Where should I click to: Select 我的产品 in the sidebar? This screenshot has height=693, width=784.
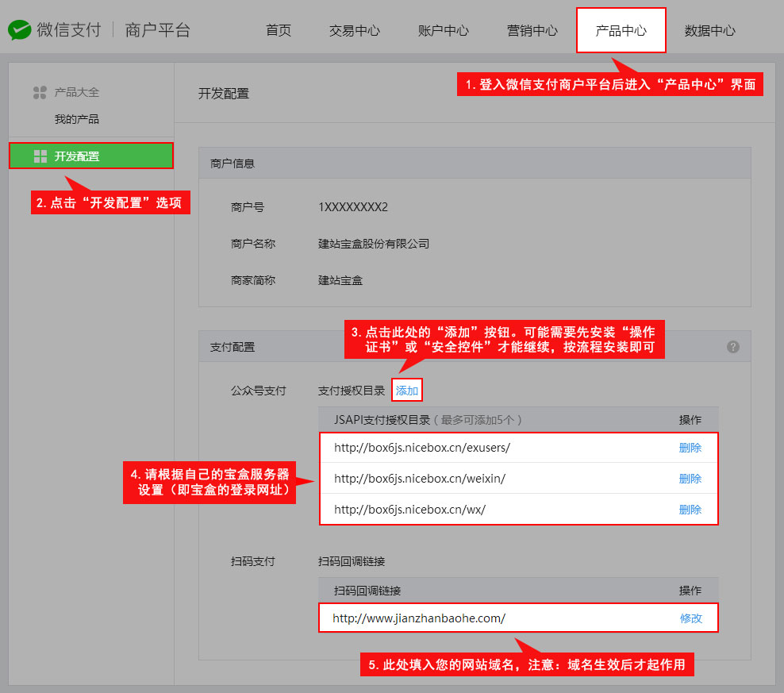pyautogui.click(x=76, y=119)
